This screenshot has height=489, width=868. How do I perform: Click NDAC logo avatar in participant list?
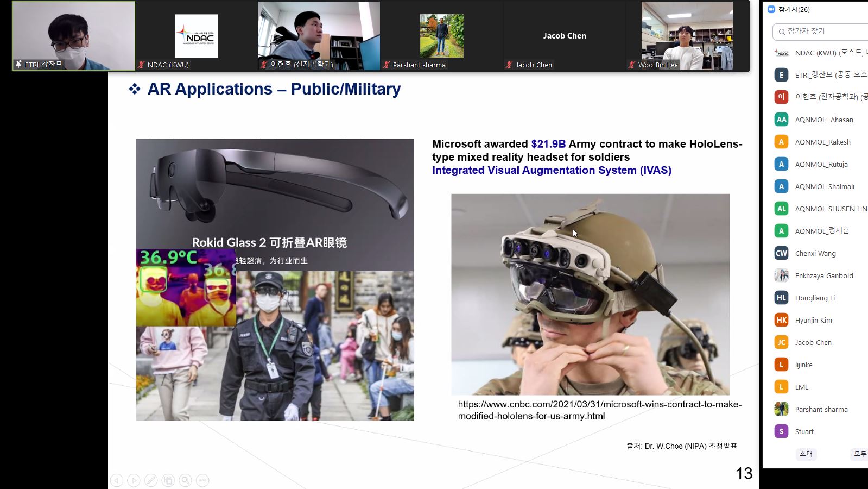tap(781, 53)
